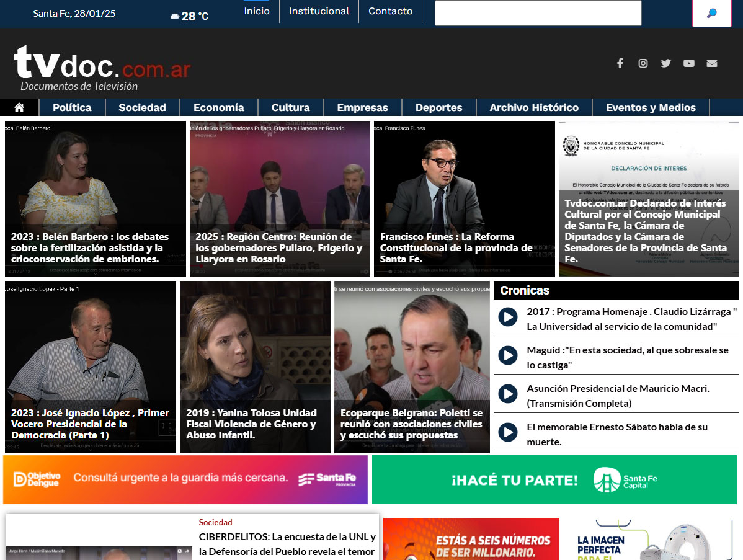Go to the home icon in navbar
The height and width of the screenshot is (560, 743).
19,107
